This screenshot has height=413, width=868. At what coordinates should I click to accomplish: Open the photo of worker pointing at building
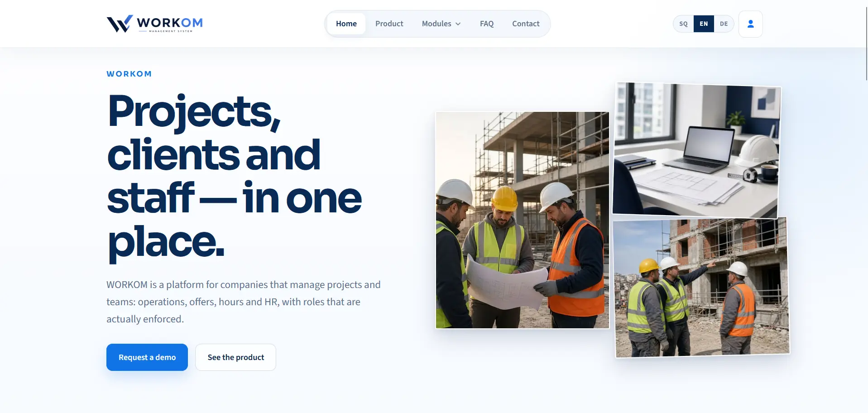tap(702, 288)
